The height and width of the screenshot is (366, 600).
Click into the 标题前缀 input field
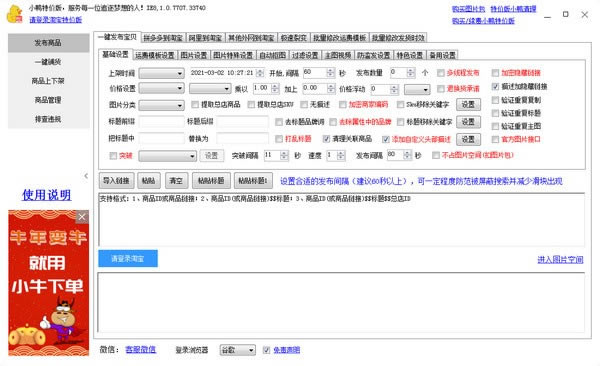click(x=161, y=122)
